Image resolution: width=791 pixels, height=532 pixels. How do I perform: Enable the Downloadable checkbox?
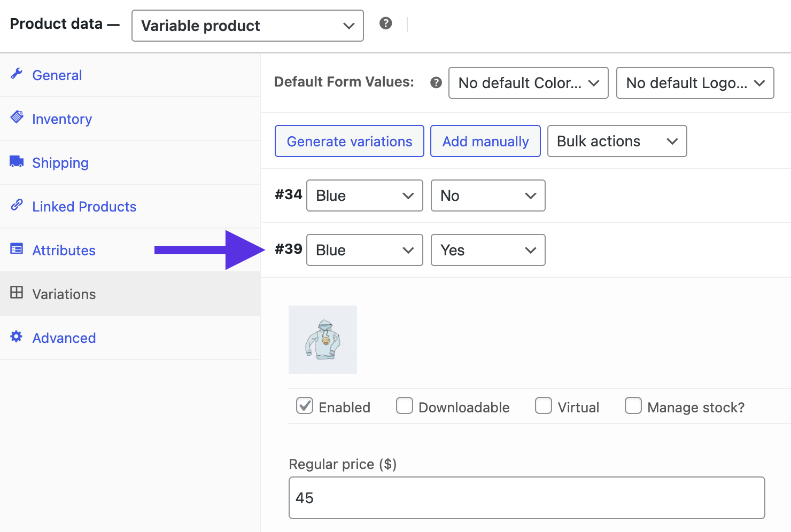(405, 406)
